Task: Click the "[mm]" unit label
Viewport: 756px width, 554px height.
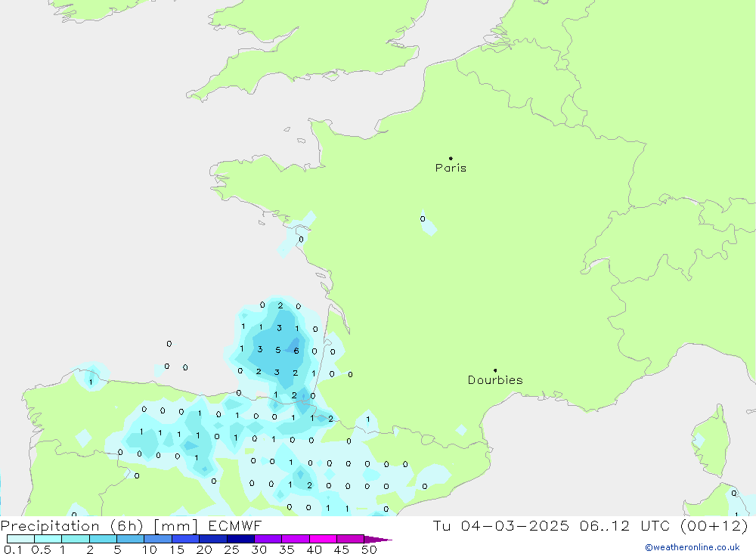Action: click(176, 526)
